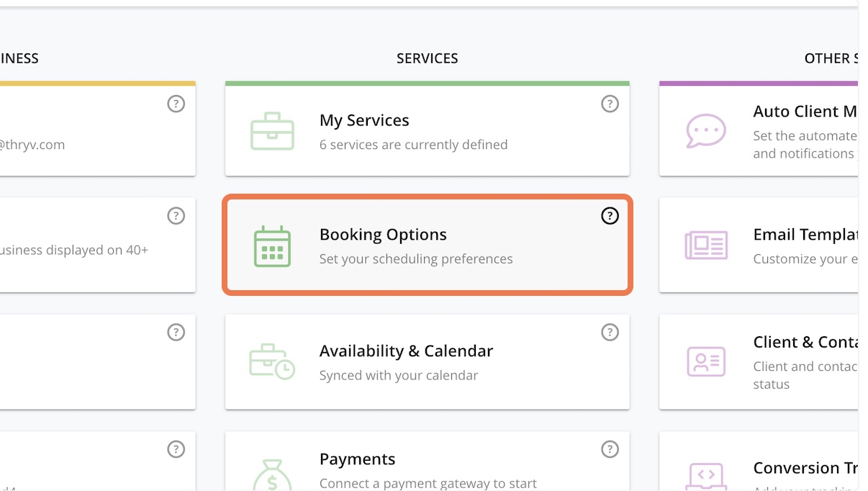Image resolution: width=868 pixels, height=491 pixels.
Task: Click '6 services are currently defined' text
Action: pyautogui.click(x=413, y=145)
